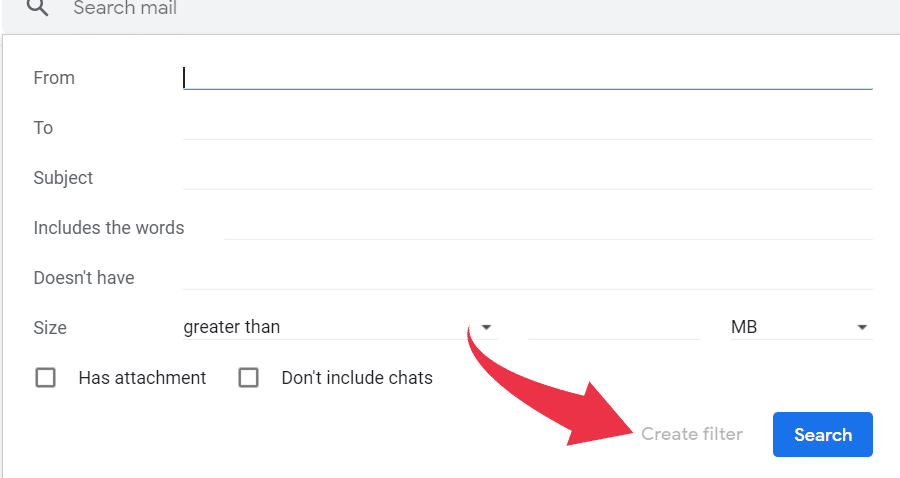Focus the Includes the words field
Image resolution: width=900 pixels, height=478 pixels.
(548, 227)
